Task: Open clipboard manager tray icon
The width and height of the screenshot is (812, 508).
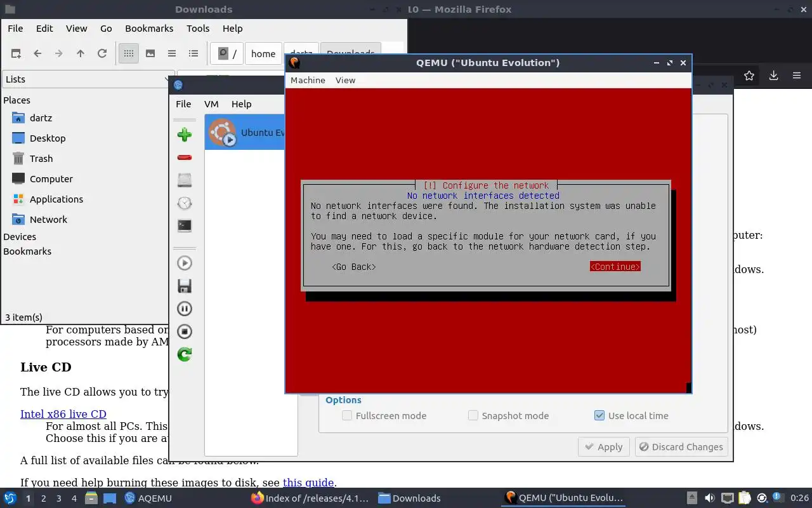Action: [x=745, y=498]
